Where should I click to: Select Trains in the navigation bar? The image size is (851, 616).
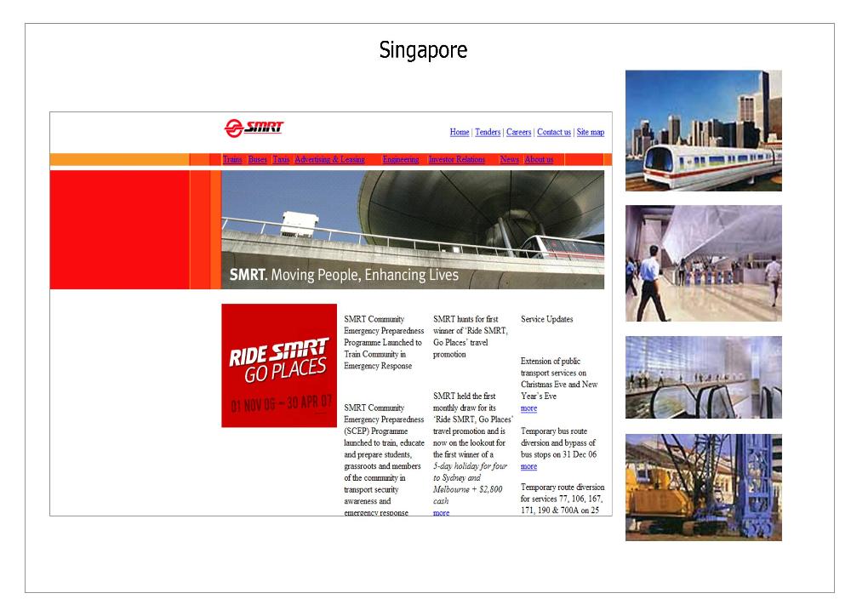[x=232, y=160]
